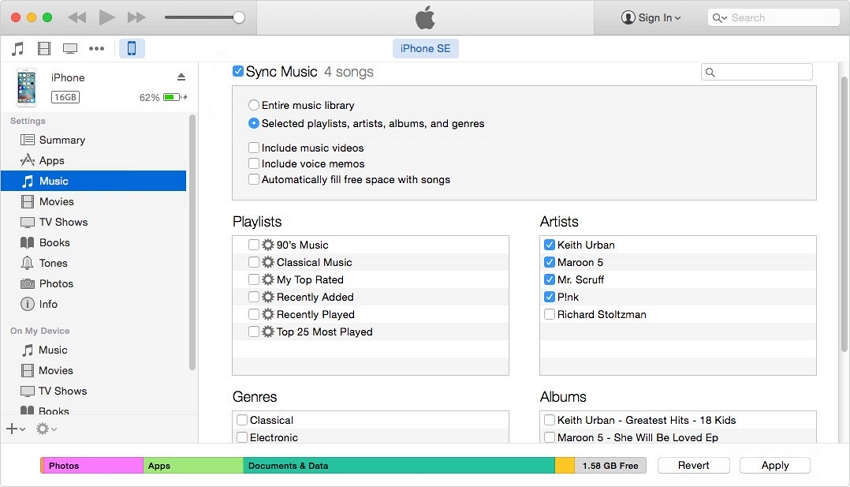850x487 pixels.
Task: Check the Richard Stoltzman artist
Action: (x=549, y=314)
